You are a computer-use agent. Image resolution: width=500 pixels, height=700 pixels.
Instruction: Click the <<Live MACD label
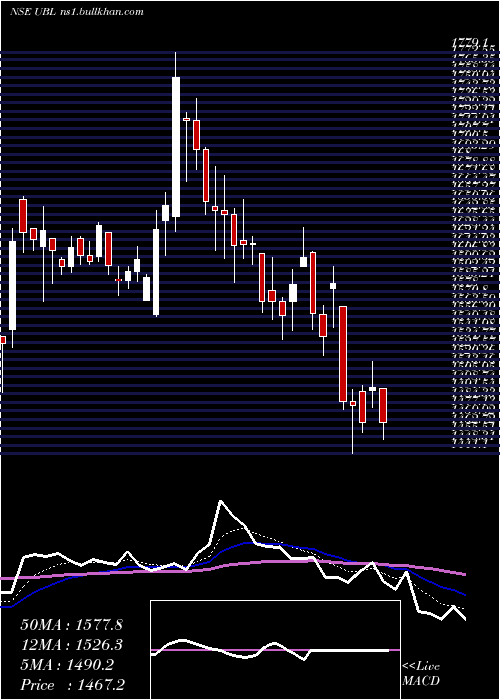pyautogui.click(x=421, y=674)
